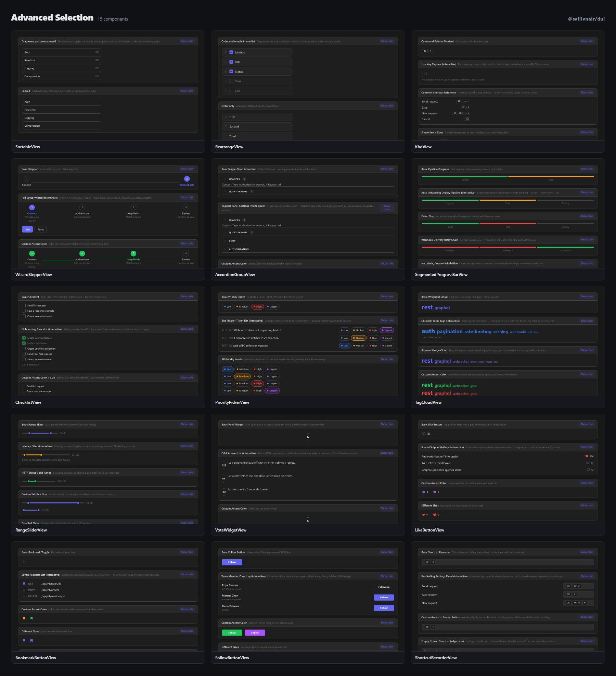Collapse HEADERS in Basic Single-Open Accordion
Viewport: 616px width, 676px height.
pos(308,179)
